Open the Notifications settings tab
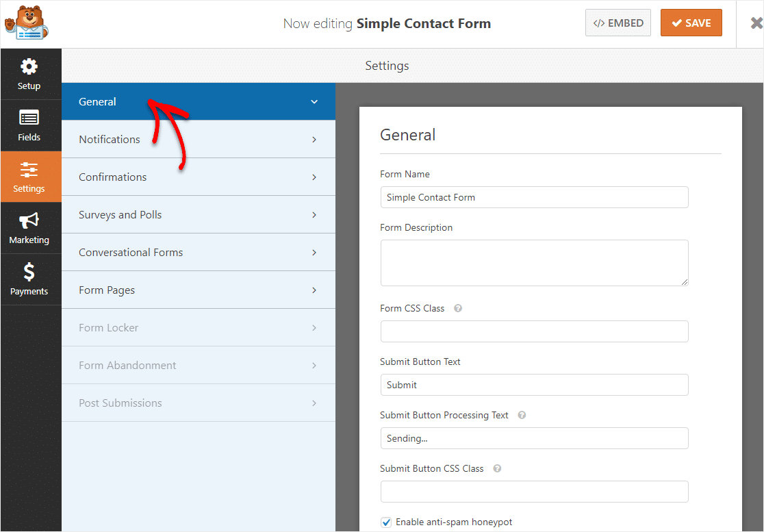 199,140
